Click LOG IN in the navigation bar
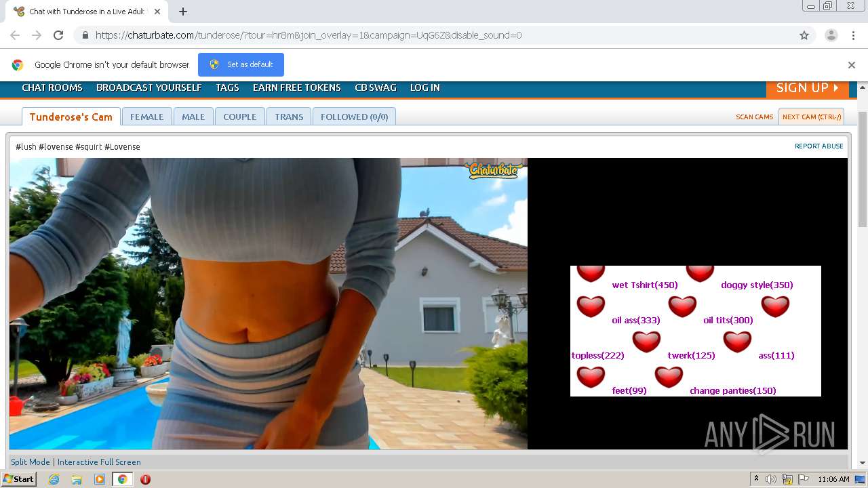Viewport: 868px width, 488px height. [425, 87]
